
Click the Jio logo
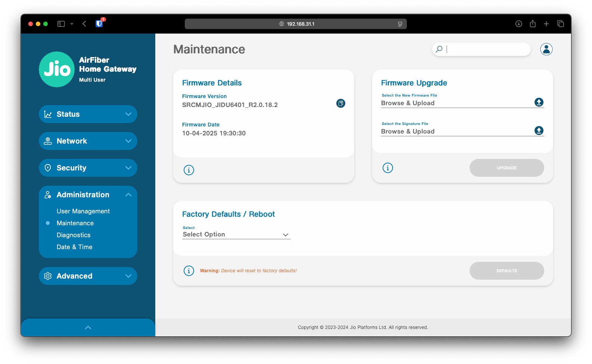pos(57,69)
